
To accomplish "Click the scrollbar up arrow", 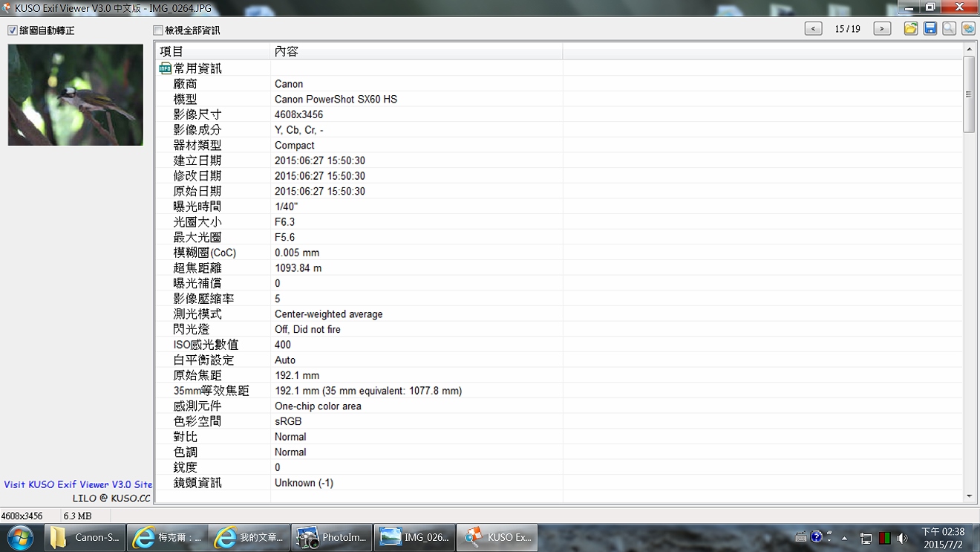I will (x=969, y=49).
